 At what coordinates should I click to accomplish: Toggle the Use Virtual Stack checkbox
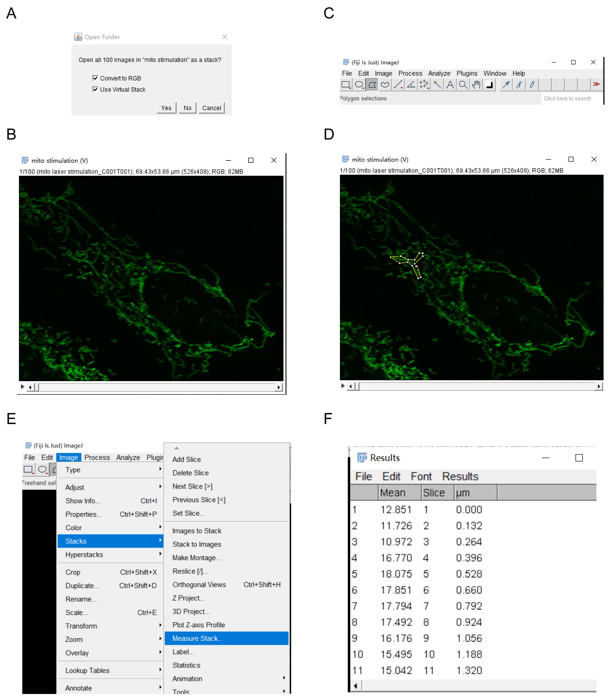coord(95,89)
